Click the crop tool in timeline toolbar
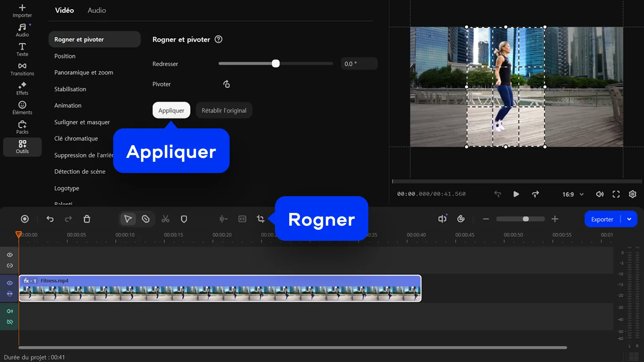The height and width of the screenshot is (362, 644). (x=261, y=219)
